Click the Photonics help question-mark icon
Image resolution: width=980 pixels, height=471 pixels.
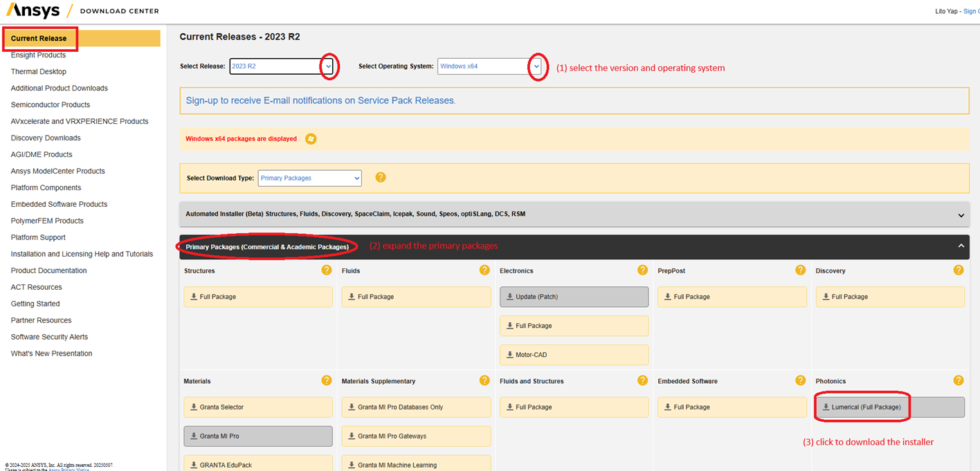pyautogui.click(x=959, y=380)
